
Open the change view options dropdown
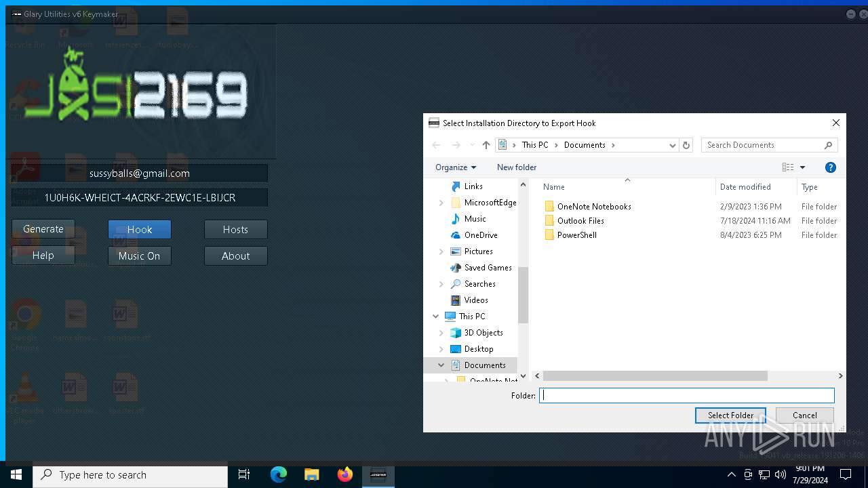point(803,167)
